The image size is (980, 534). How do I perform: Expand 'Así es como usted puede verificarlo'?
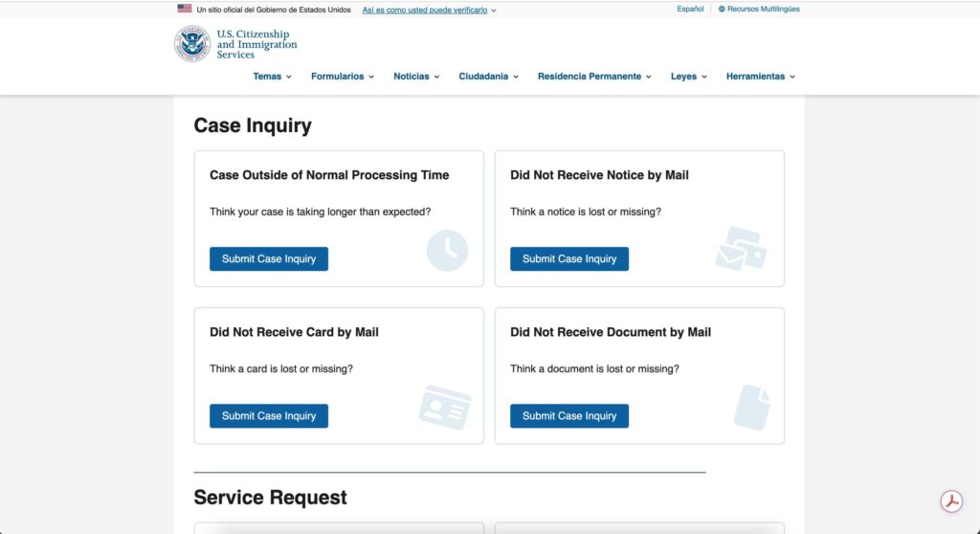pyautogui.click(x=429, y=10)
